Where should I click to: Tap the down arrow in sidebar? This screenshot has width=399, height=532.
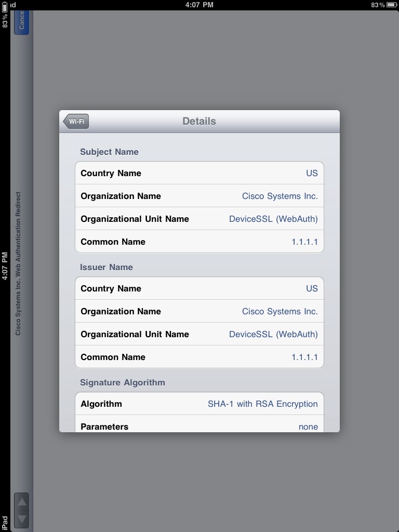[x=22, y=519]
